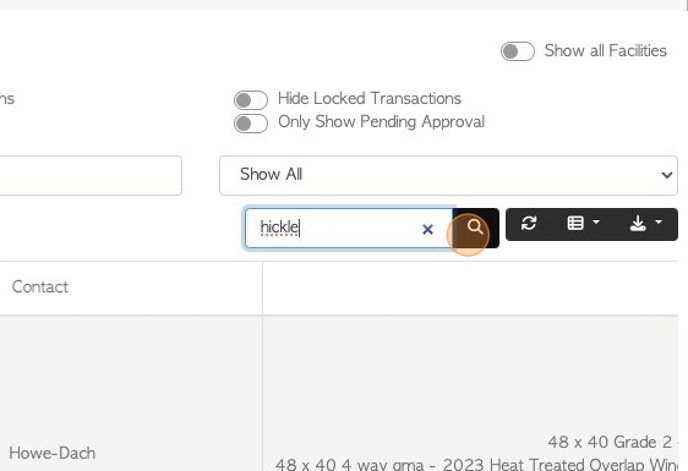Click the Only Show Pending Approval label
Screen dimensions: 688x471
381,122
